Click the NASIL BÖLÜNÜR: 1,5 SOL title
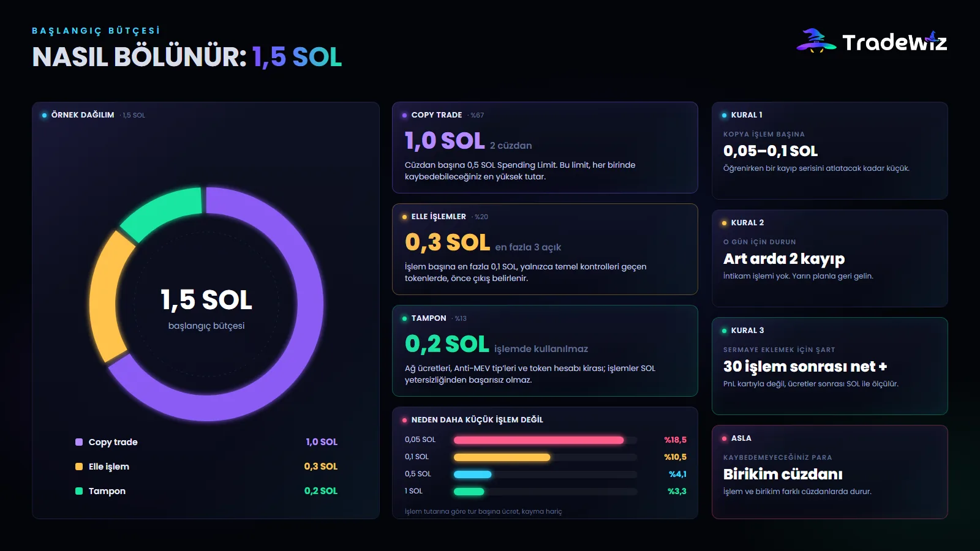The height and width of the screenshot is (551, 980). click(187, 57)
